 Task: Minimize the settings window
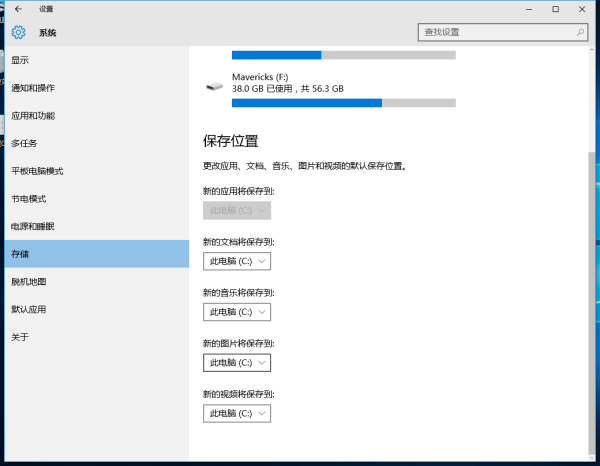pos(529,9)
